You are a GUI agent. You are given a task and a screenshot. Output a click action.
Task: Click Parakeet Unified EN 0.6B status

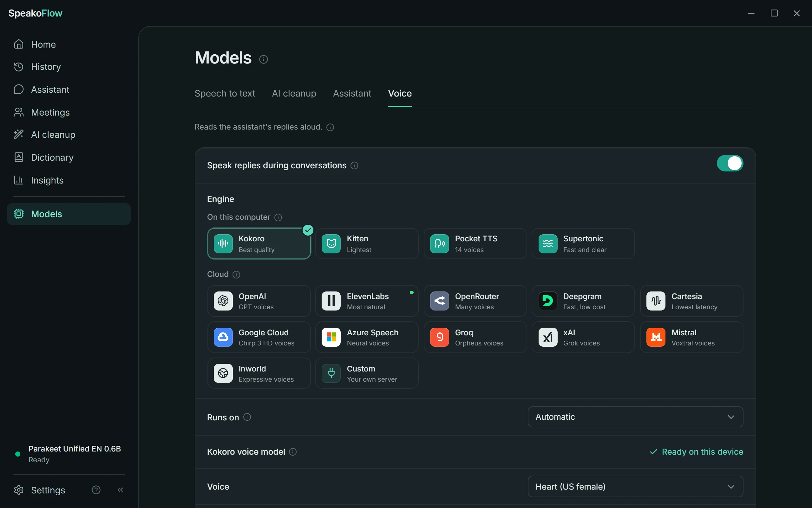pos(69,454)
